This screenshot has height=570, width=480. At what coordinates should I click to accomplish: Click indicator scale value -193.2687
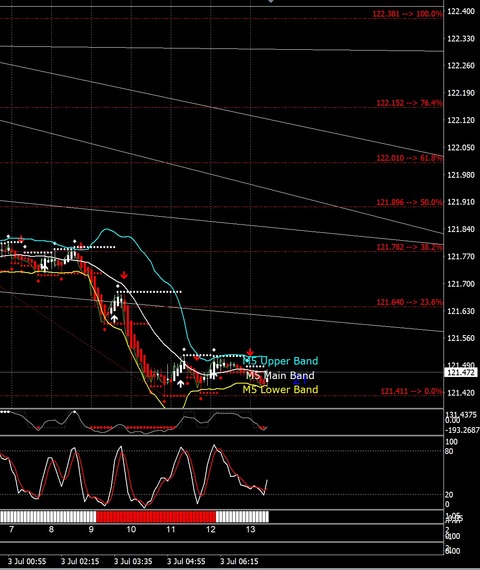click(x=463, y=430)
